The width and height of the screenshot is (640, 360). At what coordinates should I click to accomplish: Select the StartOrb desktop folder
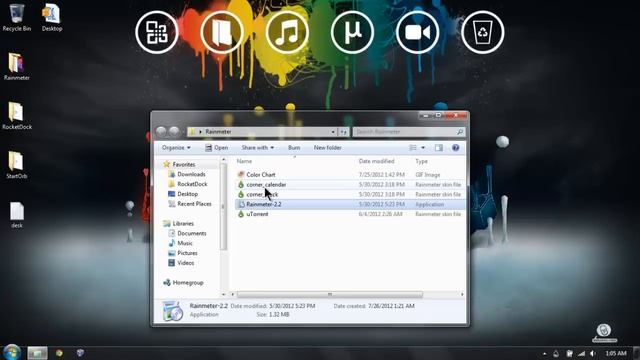16,165
